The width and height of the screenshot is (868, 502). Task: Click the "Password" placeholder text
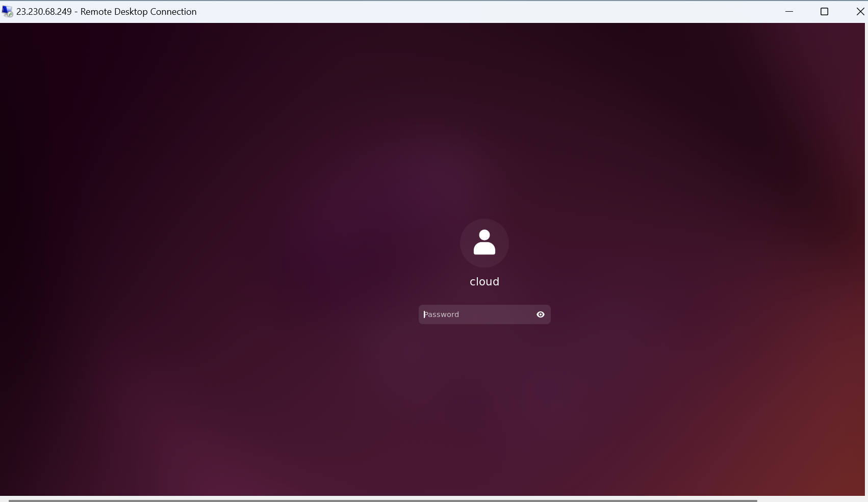[x=442, y=314]
